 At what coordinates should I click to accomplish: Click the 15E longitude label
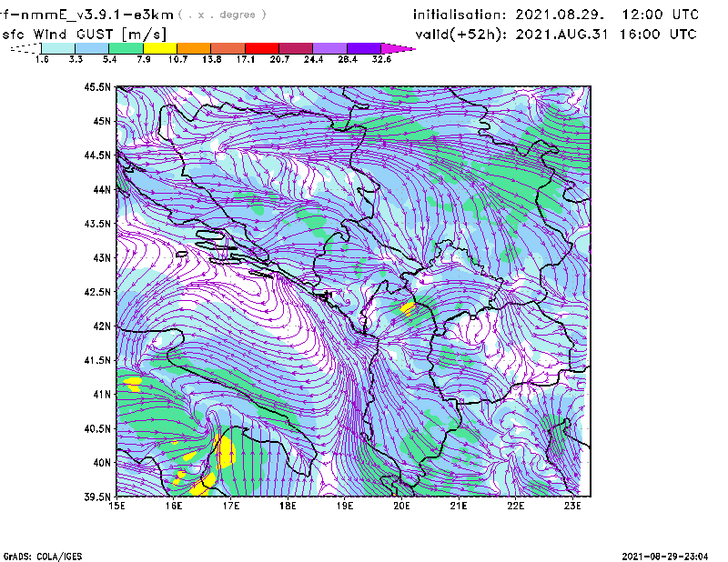[x=116, y=506]
